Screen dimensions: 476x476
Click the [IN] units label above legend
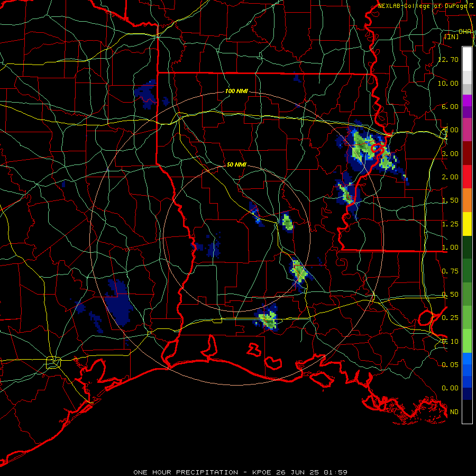point(452,36)
